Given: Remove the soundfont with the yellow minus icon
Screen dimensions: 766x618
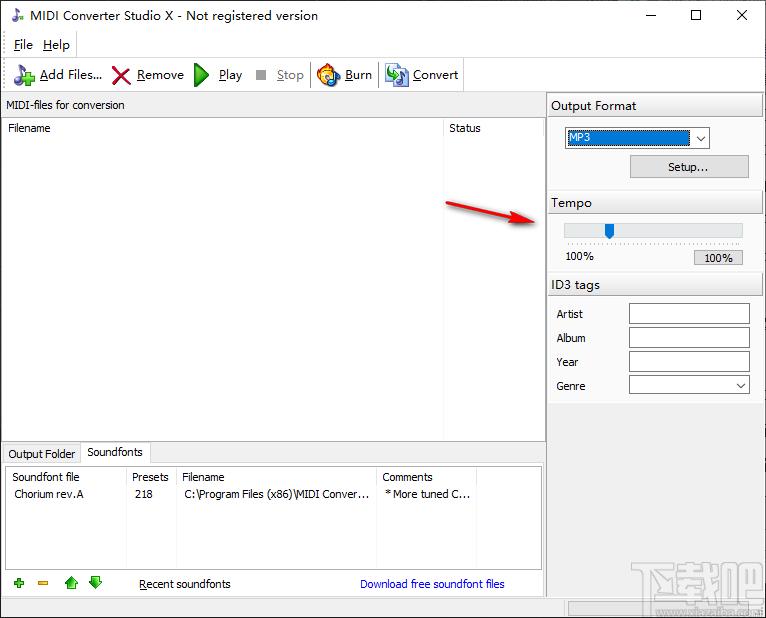Looking at the screenshot, I should point(43,583).
